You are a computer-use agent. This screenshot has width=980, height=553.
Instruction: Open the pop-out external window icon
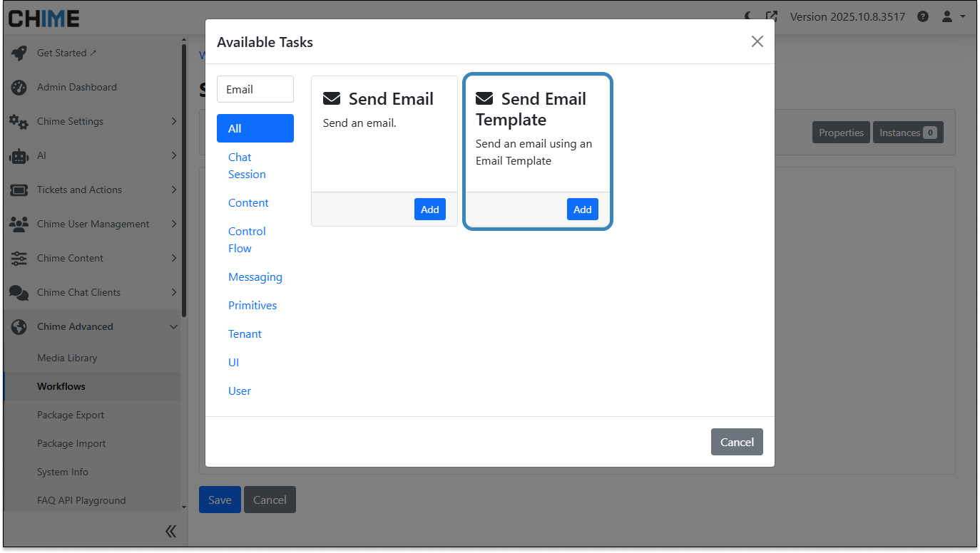pyautogui.click(x=771, y=16)
